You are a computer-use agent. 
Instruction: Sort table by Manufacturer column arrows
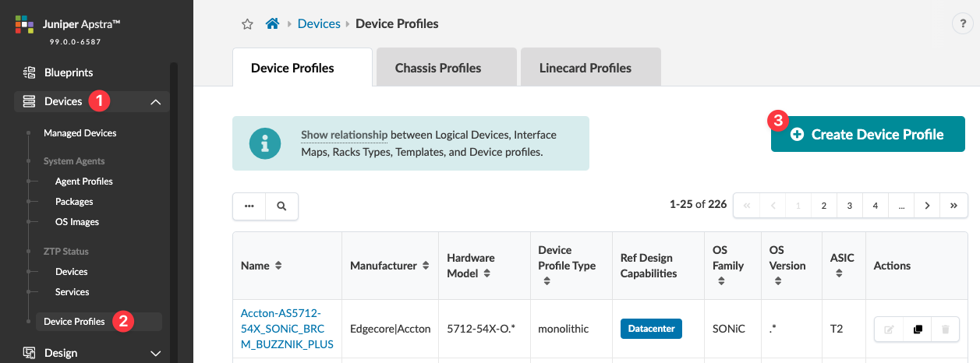coord(426,266)
